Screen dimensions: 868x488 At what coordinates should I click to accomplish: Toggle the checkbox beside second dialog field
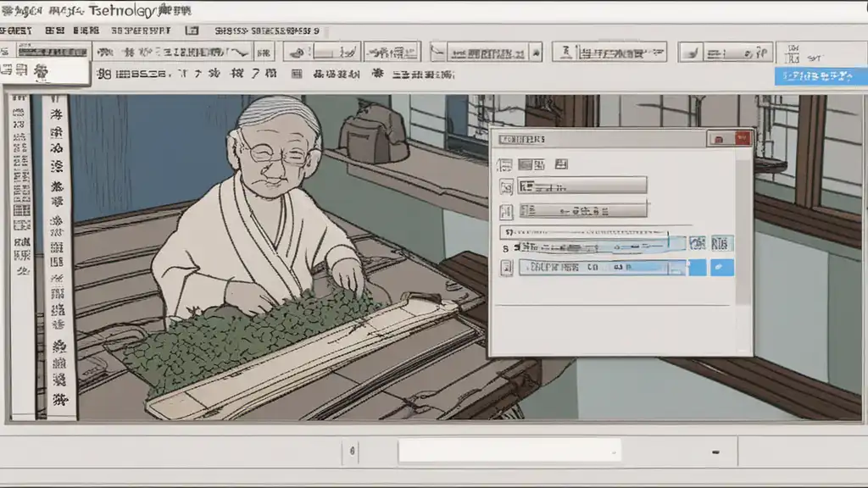(506, 210)
